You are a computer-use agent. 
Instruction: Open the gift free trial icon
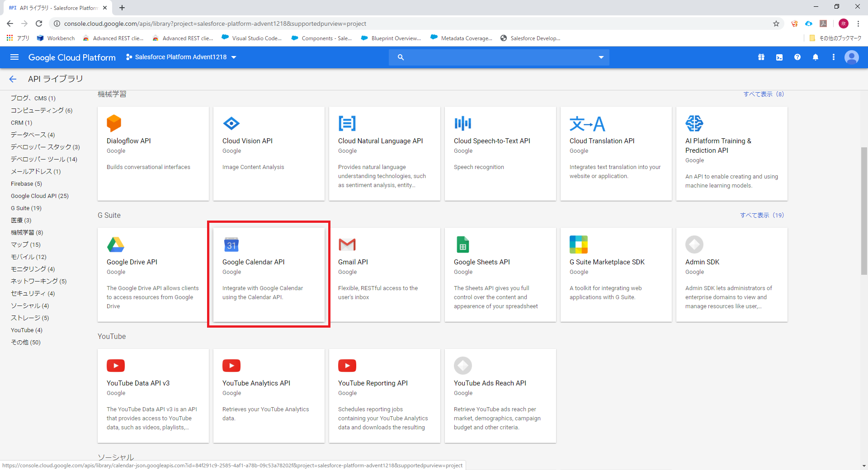click(x=761, y=57)
